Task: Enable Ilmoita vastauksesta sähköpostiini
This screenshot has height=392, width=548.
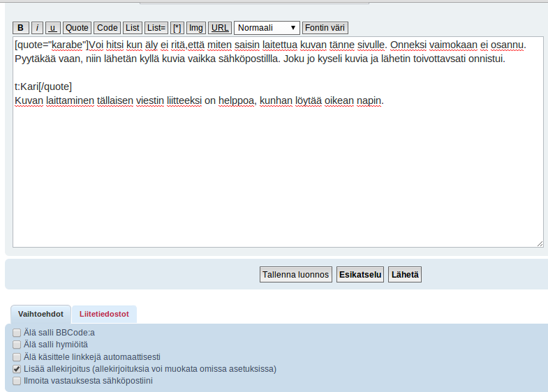Action: (17, 381)
